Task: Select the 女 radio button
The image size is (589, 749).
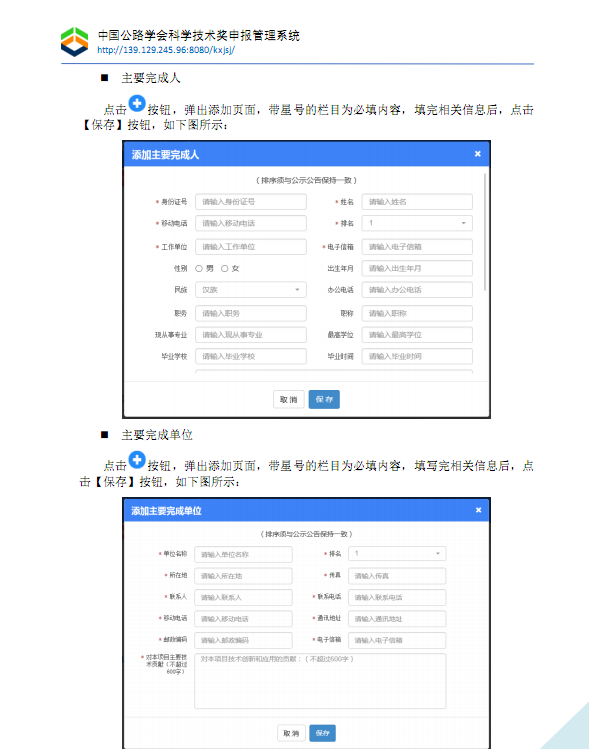Action: coord(225,268)
